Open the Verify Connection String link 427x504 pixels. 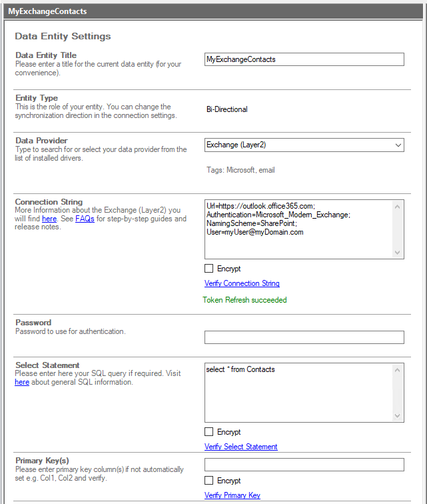(x=242, y=283)
